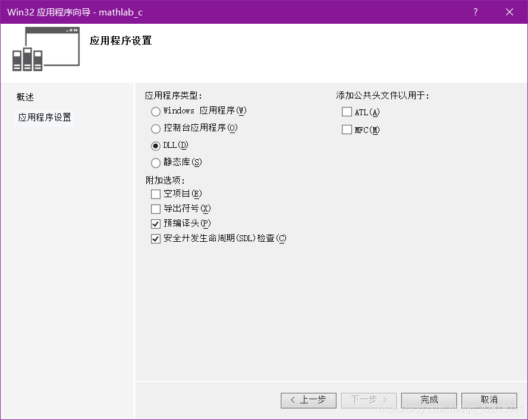Disable the SDL 检查 checkbox
This screenshot has width=528, height=420.
(155, 239)
